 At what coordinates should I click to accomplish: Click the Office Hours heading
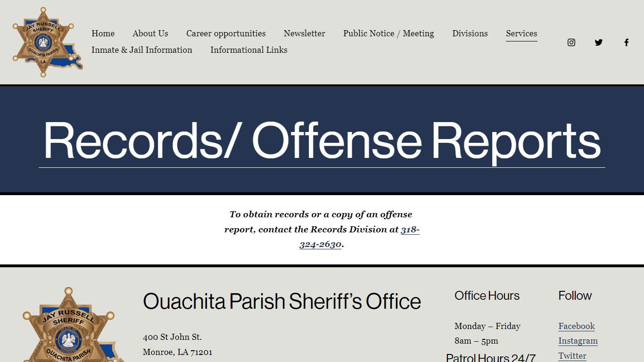pyautogui.click(x=487, y=296)
